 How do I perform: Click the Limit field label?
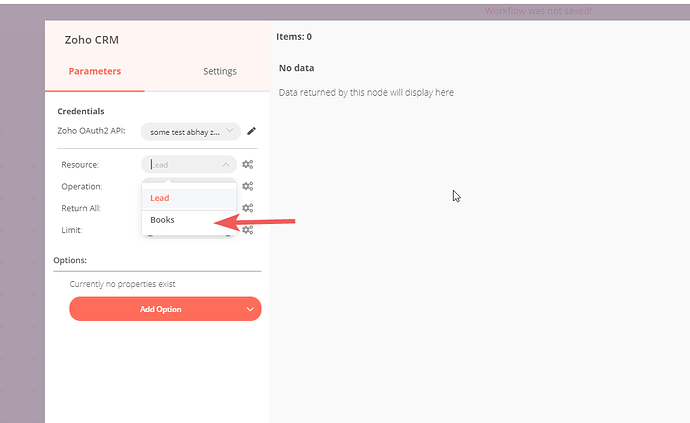[x=72, y=230]
